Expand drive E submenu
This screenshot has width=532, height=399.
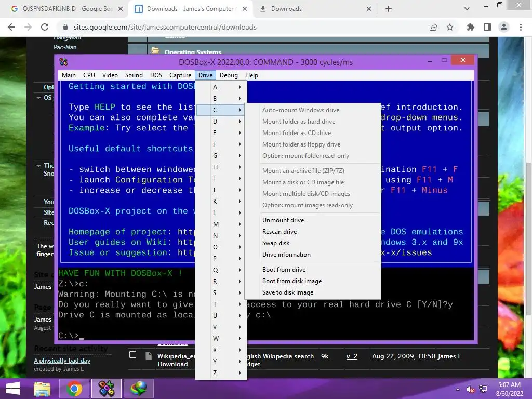coord(221,132)
